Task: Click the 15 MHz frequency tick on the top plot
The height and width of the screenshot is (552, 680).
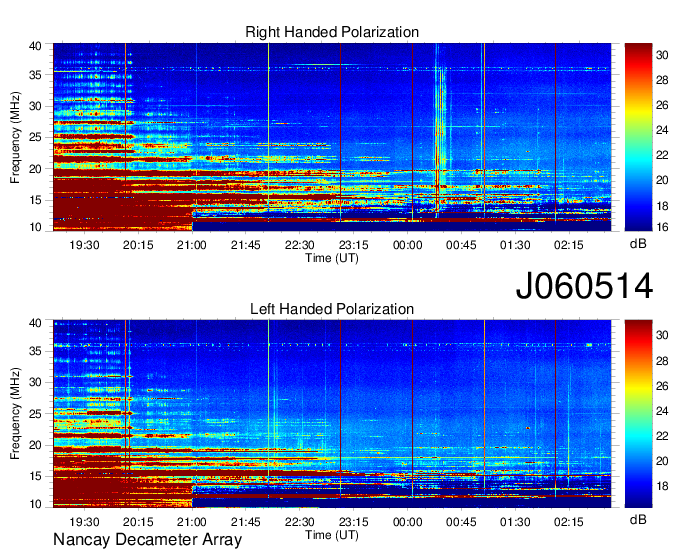Action: click(35, 200)
